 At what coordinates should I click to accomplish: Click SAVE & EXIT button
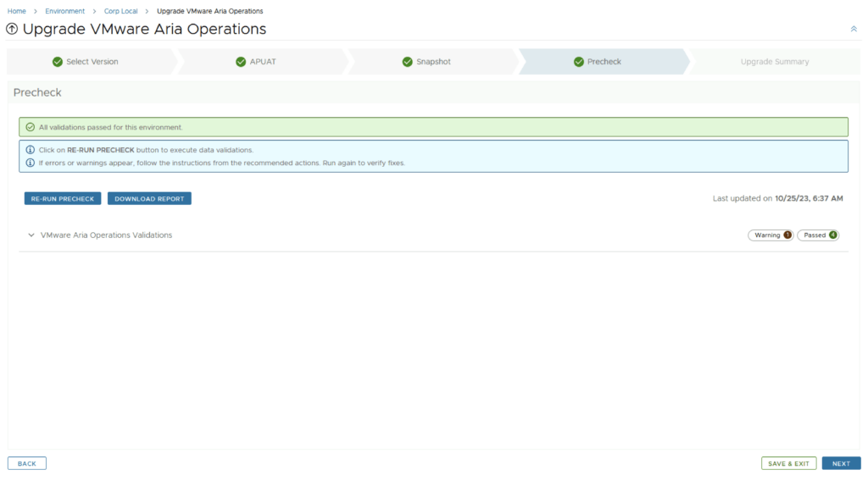788,463
